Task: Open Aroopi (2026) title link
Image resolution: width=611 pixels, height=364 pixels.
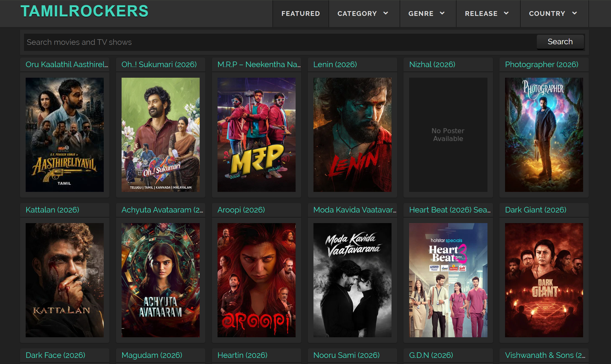Action: pyautogui.click(x=241, y=210)
